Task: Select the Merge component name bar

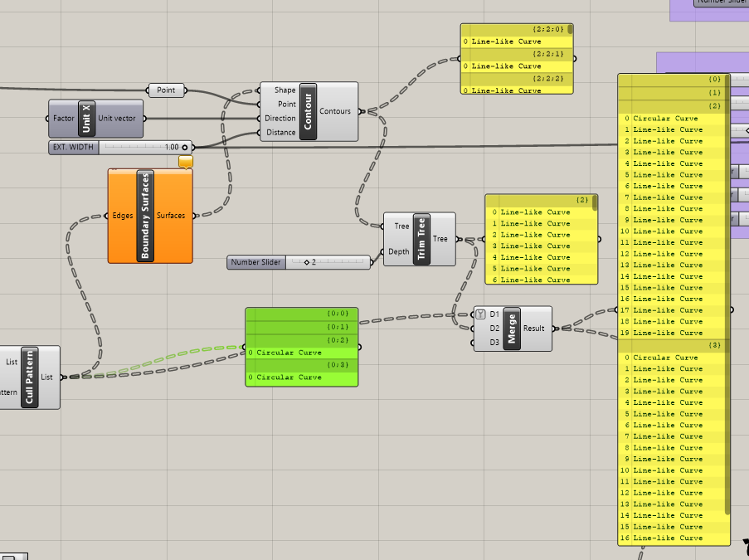Action: pos(512,329)
